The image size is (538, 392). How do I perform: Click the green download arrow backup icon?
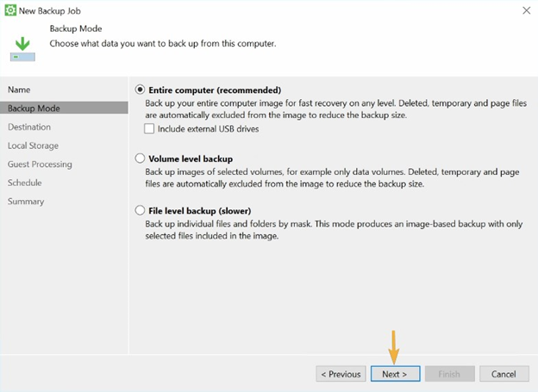click(x=22, y=49)
